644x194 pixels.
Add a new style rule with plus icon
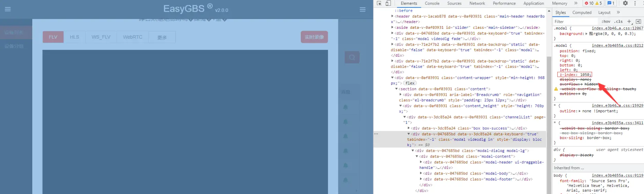[629, 21]
